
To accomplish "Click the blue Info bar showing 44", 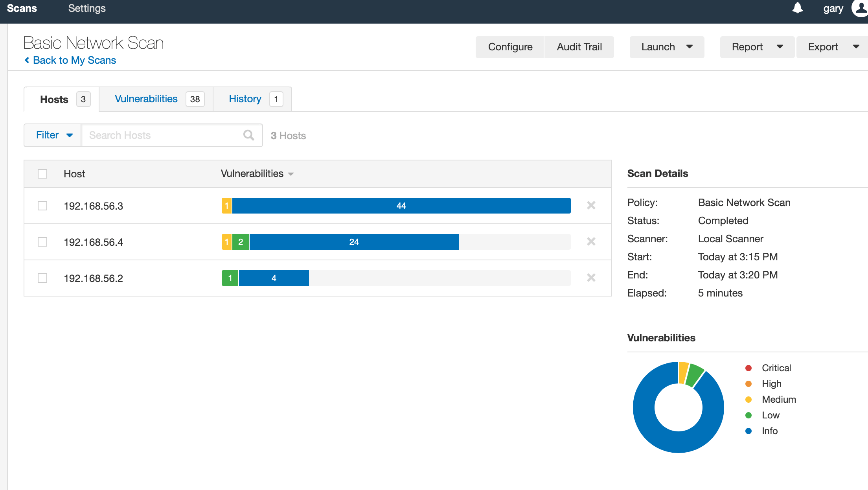I will coord(401,206).
